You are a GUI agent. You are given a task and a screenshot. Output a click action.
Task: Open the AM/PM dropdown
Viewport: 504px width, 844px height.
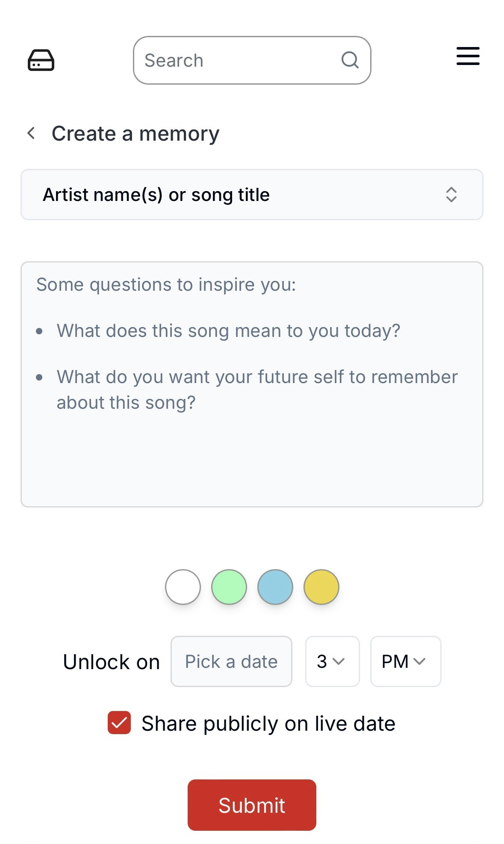click(x=406, y=661)
